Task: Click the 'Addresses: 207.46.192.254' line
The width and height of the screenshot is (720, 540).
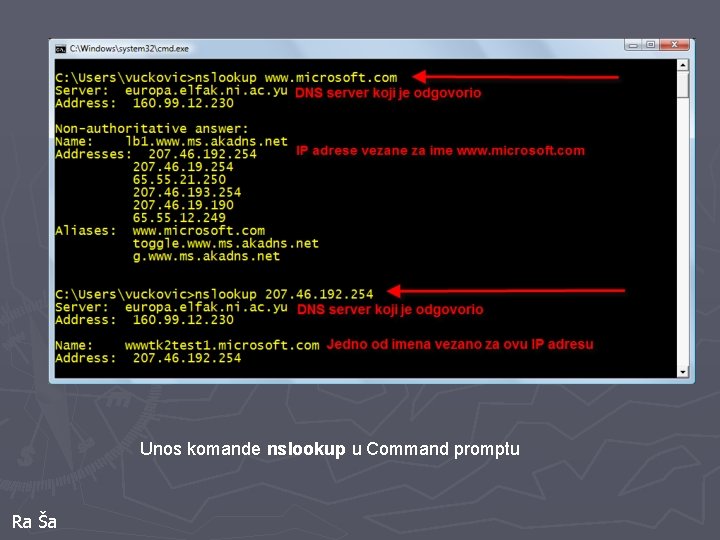Action: [156, 154]
